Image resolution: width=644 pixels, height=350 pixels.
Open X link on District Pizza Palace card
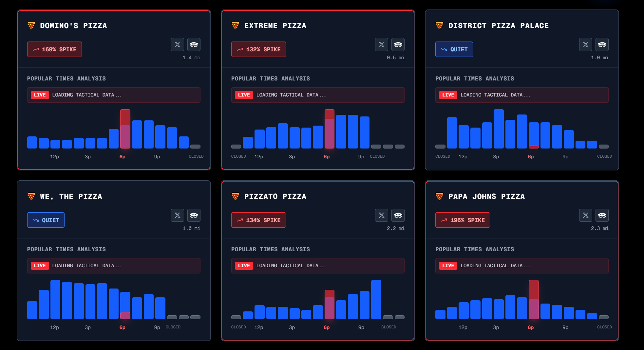(x=586, y=44)
